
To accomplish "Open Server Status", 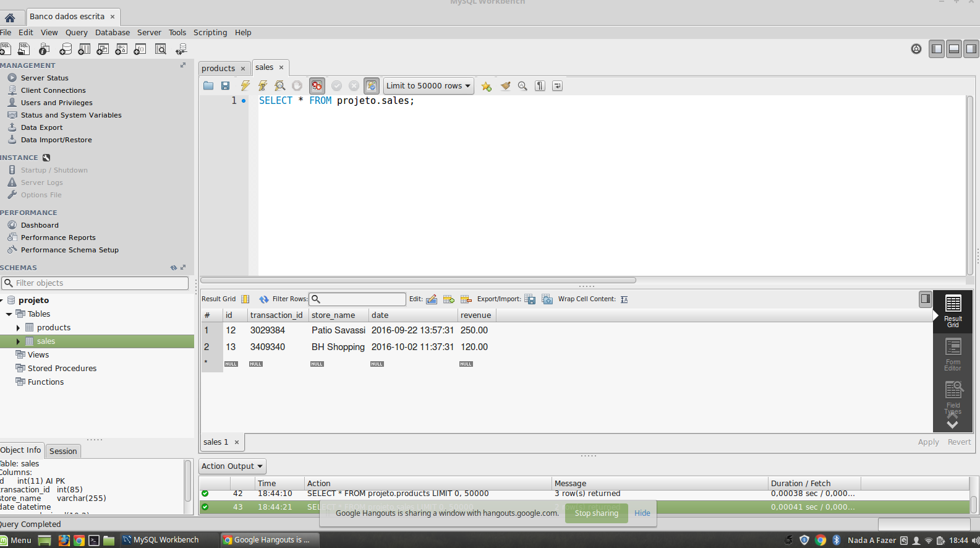I will click(x=45, y=78).
